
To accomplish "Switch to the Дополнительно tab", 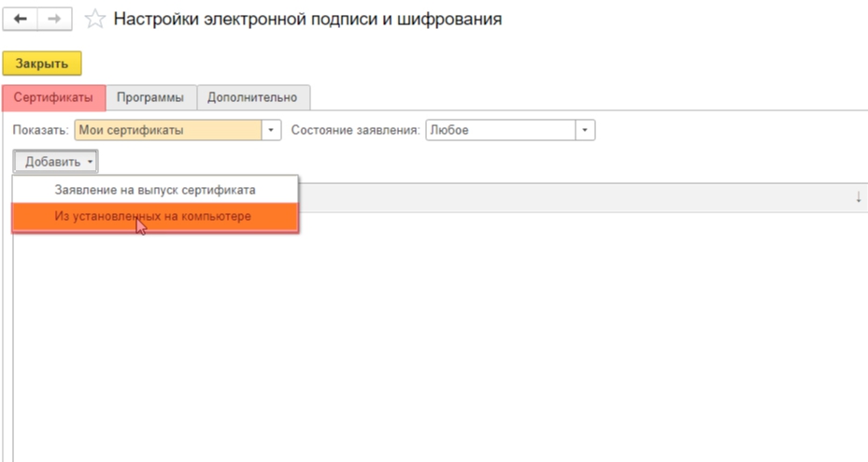I will [x=252, y=97].
